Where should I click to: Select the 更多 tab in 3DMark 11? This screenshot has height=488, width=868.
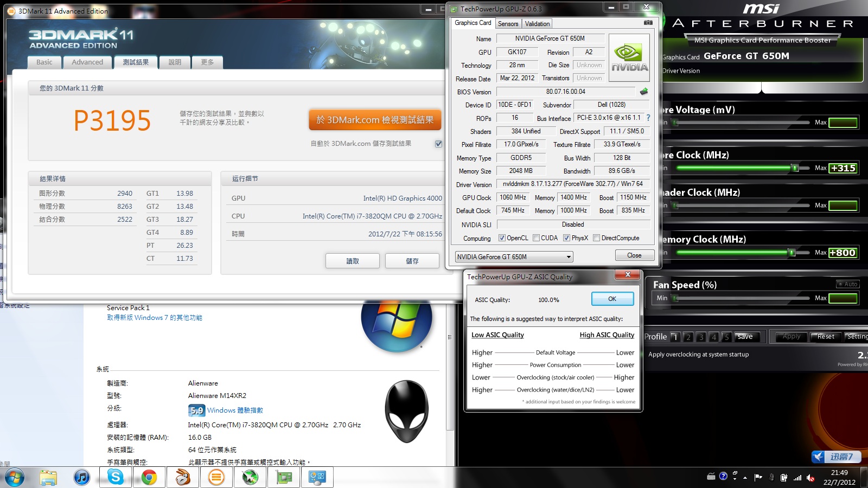coord(207,62)
